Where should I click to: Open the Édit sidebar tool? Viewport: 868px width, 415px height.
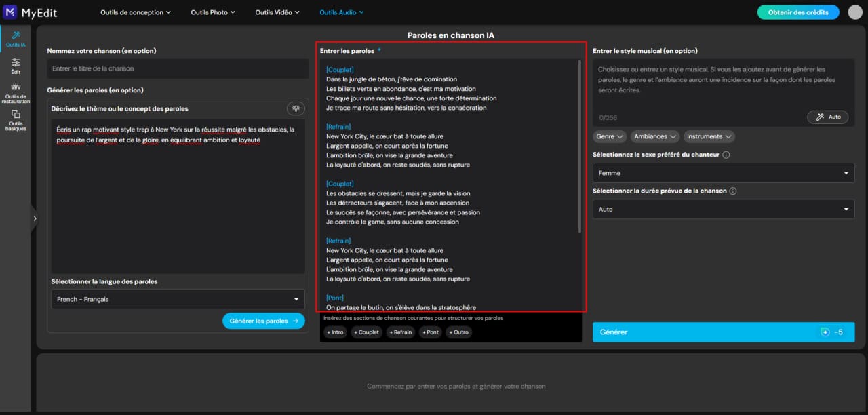[16, 66]
